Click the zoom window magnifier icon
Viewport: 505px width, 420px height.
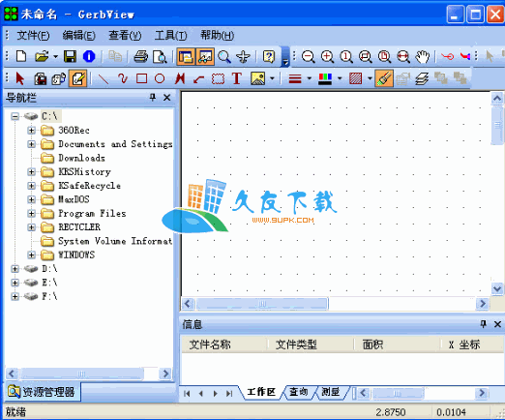[366, 56]
